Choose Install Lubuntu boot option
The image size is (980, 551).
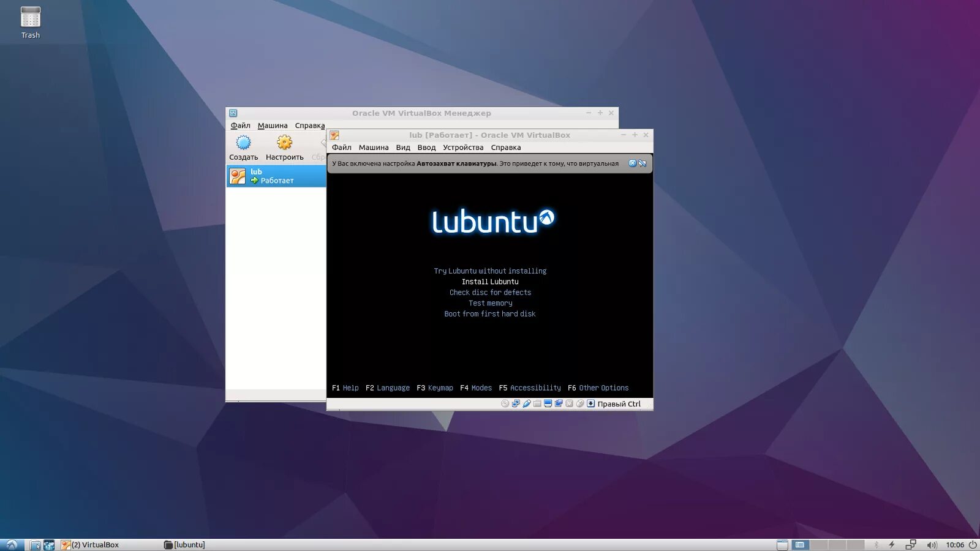pos(490,282)
